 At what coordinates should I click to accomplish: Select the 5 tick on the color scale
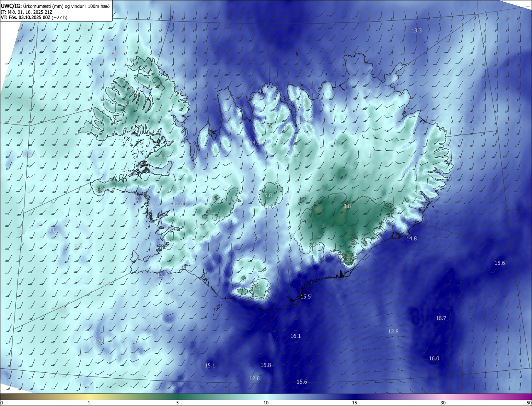[177, 403]
